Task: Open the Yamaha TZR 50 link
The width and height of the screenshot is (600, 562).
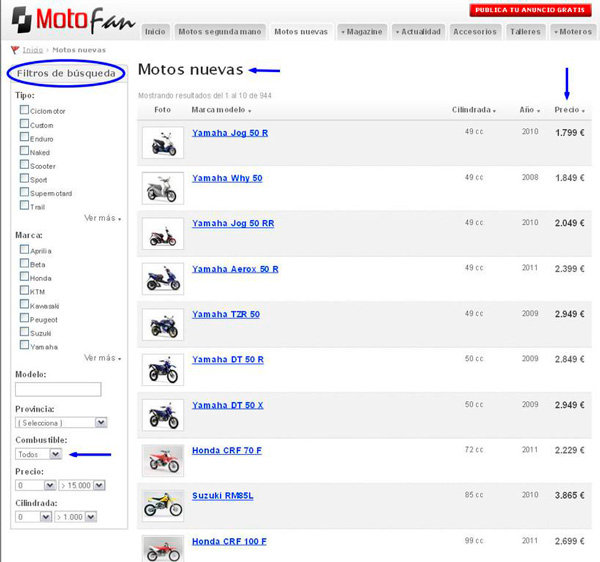Action: 226,314
